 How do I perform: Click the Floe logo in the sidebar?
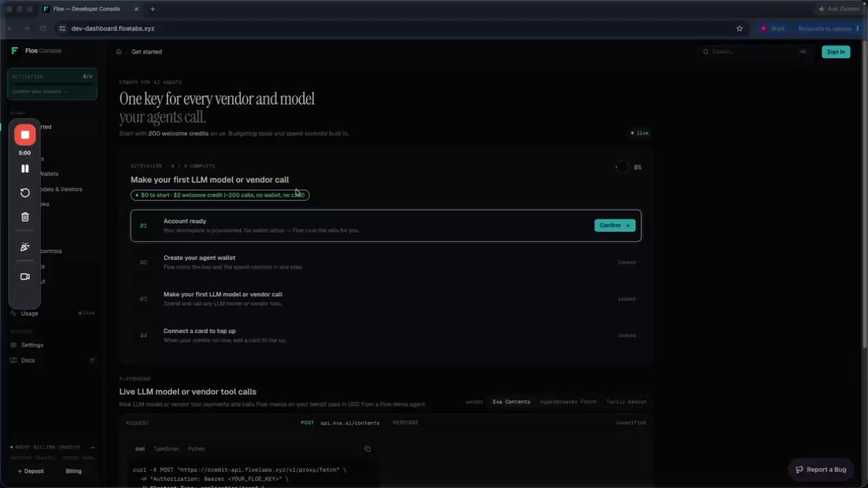point(15,51)
